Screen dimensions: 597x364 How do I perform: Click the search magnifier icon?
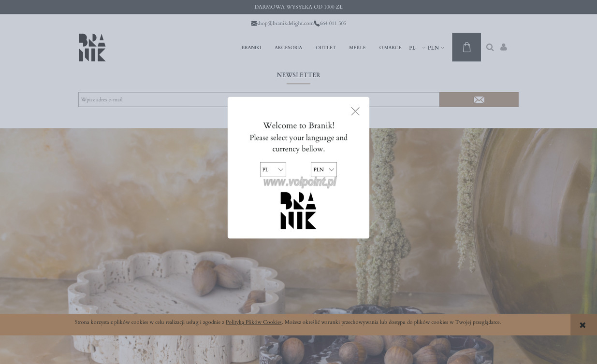click(490, 47)
